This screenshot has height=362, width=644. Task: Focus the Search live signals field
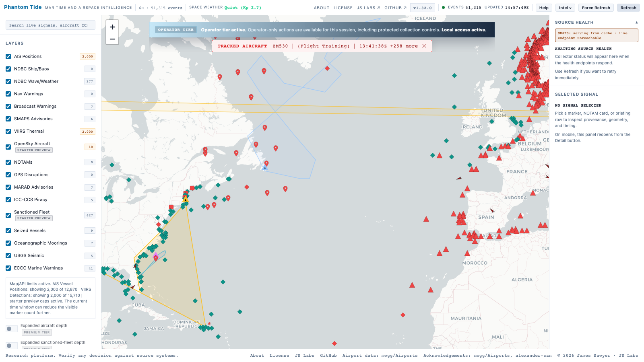point(50,25)
